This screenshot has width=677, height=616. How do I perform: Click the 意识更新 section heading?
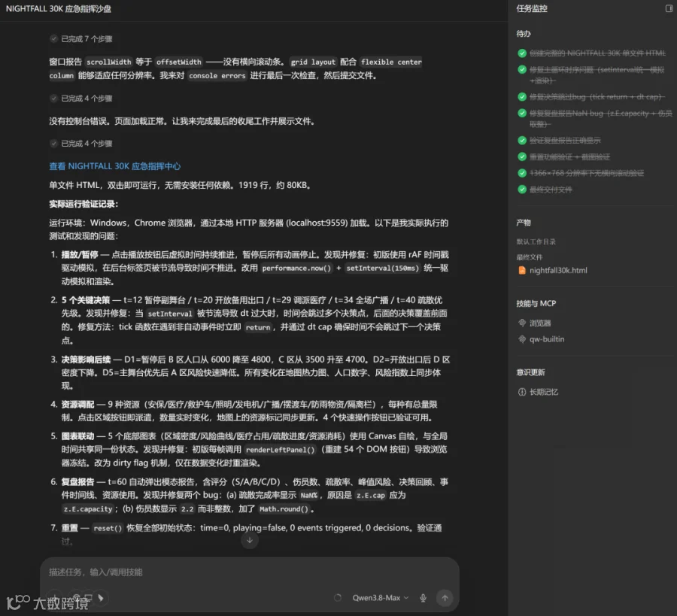point(530,372)
